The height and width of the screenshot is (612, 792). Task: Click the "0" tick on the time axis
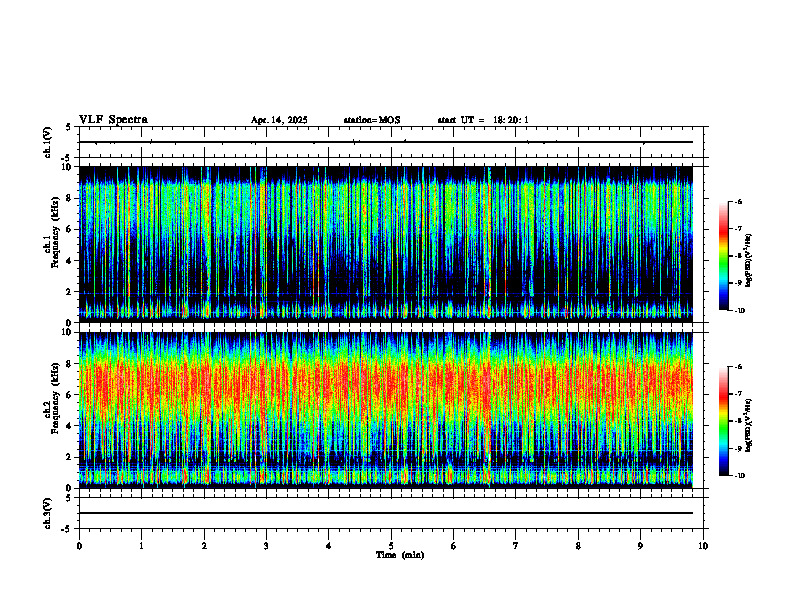(x=79, y=546)
